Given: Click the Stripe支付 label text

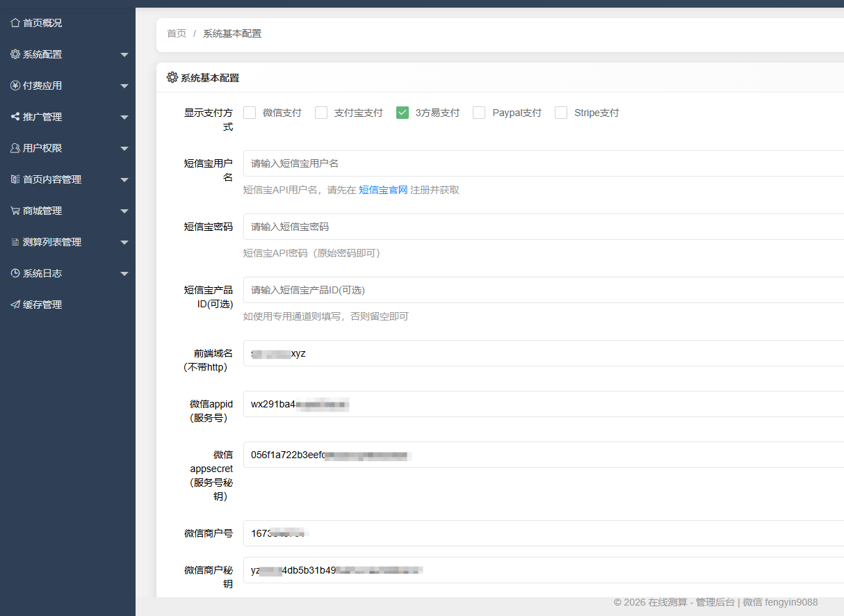Looking at the screenshot, I should tap(597, 113).
